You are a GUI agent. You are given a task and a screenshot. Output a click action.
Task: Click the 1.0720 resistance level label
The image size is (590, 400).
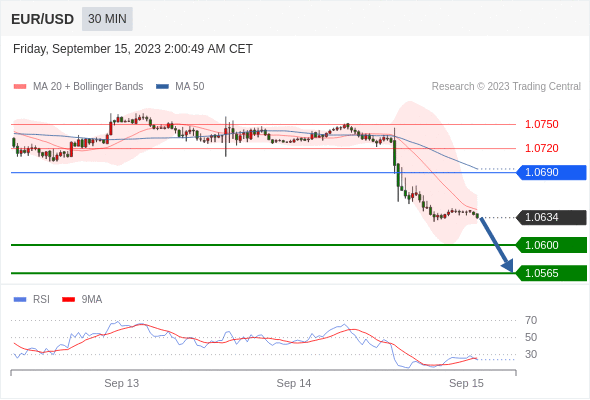point(541,148)
